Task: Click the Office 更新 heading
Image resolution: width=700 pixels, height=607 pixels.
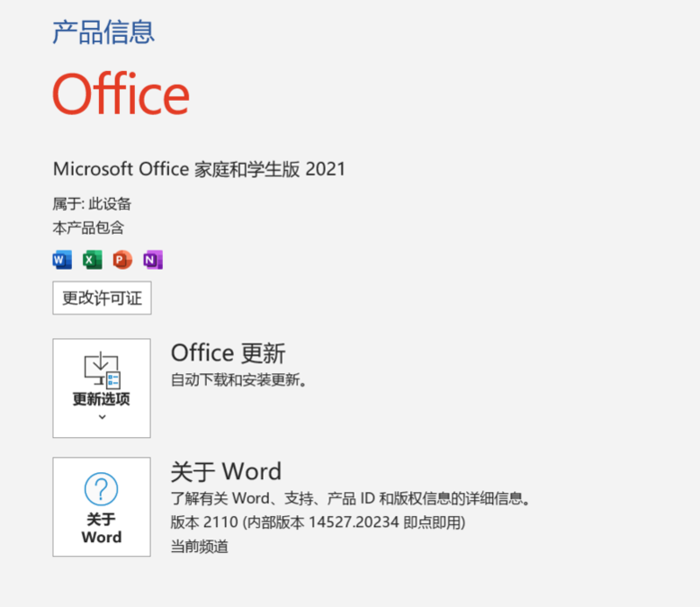Action: coord(228,353)
